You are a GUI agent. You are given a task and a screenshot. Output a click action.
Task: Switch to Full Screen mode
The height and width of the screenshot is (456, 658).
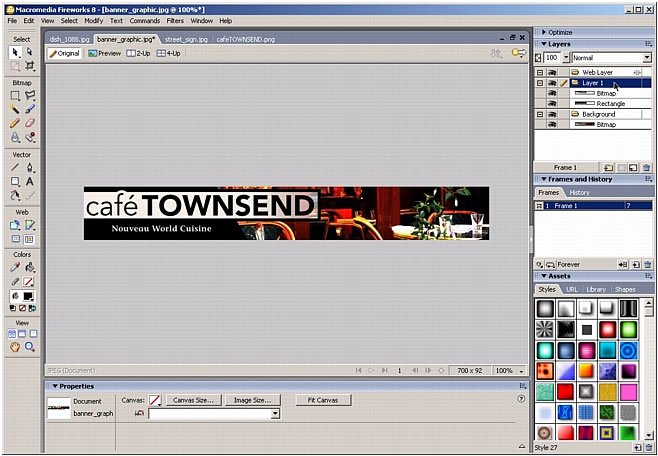pyautogui.click(x=33, y=334)
